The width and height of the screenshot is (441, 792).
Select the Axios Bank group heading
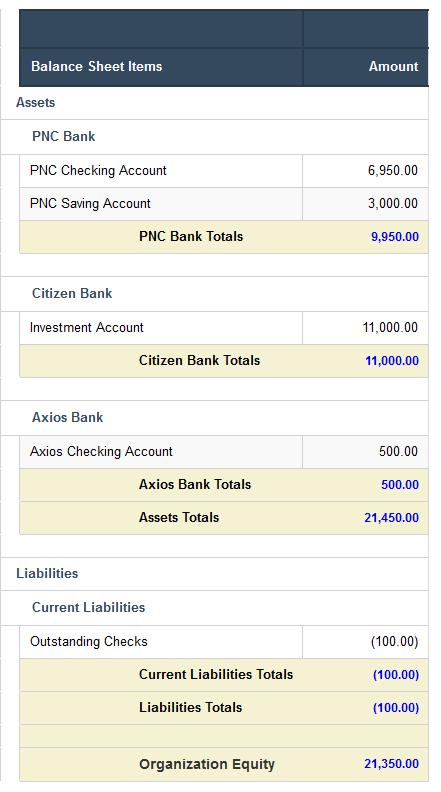pos(68,417)
